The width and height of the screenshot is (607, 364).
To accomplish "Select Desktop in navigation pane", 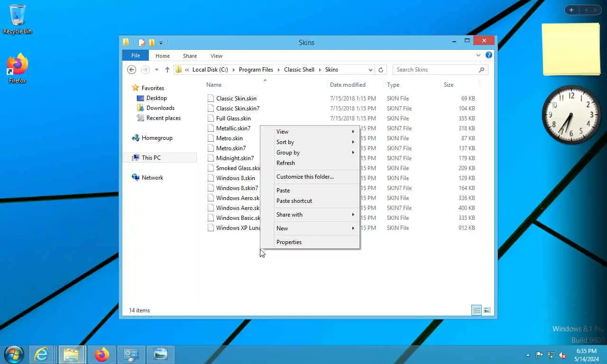I will 156,98.
